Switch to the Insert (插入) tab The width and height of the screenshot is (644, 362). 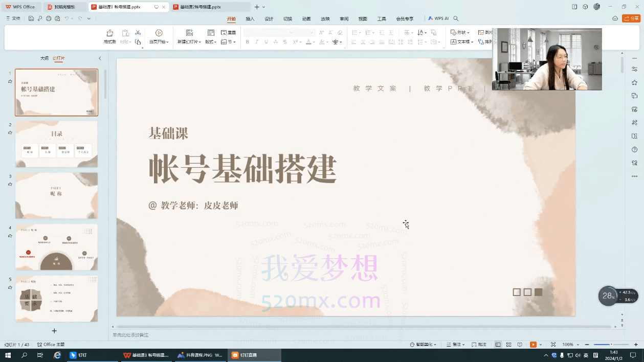click(x=250, y=18)
